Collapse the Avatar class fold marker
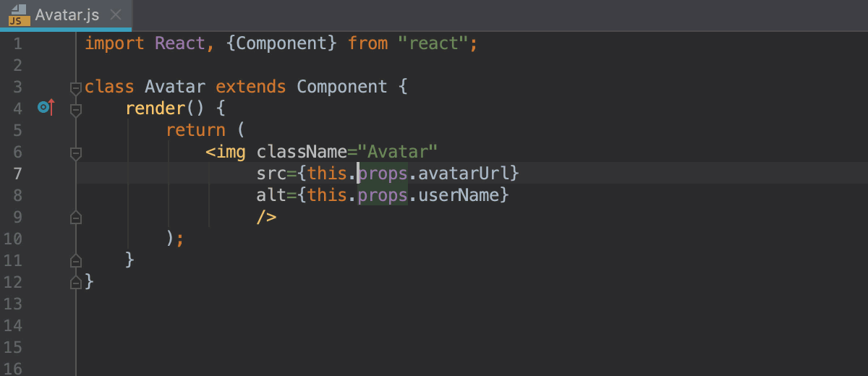The width and height of the screenshot is (868, 376). [x=75, y=87]
